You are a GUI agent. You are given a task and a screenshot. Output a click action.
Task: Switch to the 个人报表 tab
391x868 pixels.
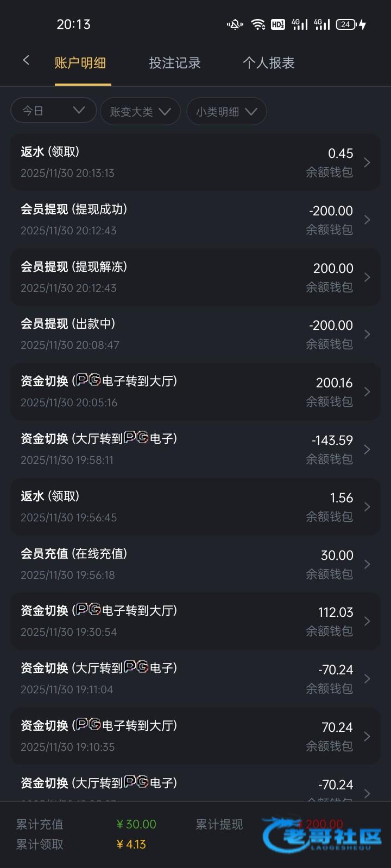[268, 63]
